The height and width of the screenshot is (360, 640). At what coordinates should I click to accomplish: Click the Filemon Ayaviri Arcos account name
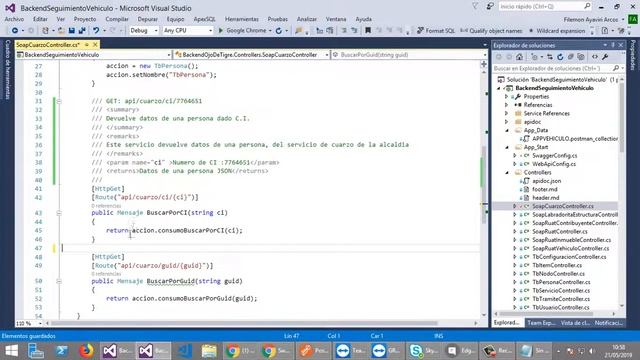point(591,19)
